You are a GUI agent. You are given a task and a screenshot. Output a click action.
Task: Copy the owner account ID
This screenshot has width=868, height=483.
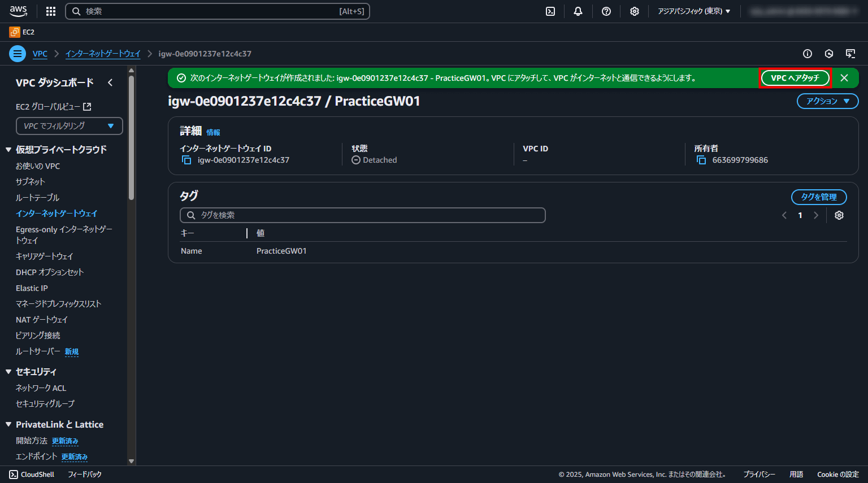pyautogui.click(x=701, y=160)
